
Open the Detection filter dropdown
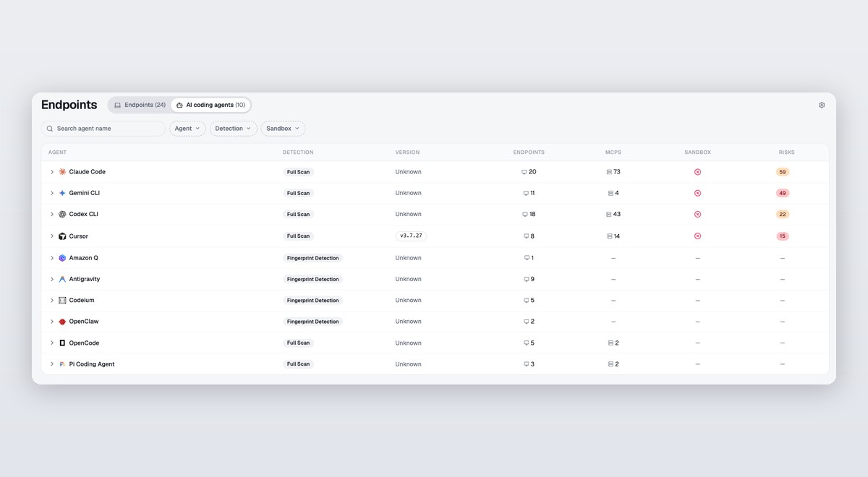[233, 129]
